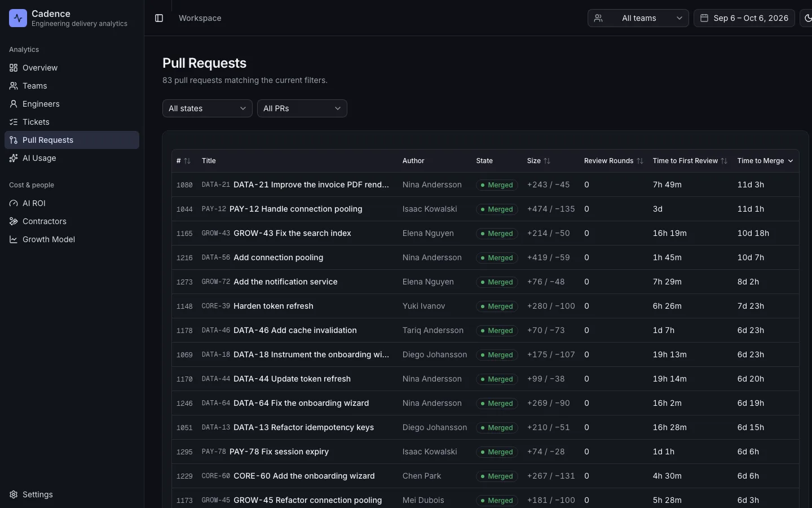Click the Title column header
This screenshot has width=812, height=508.
tap(209, 161)
